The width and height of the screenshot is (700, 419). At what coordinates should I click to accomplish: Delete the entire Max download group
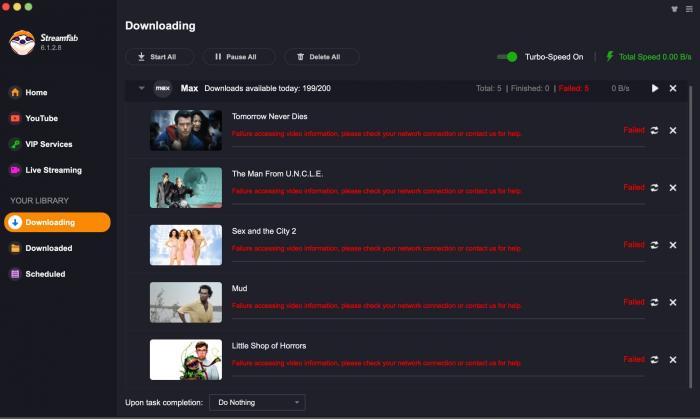(x=673, y=88)
